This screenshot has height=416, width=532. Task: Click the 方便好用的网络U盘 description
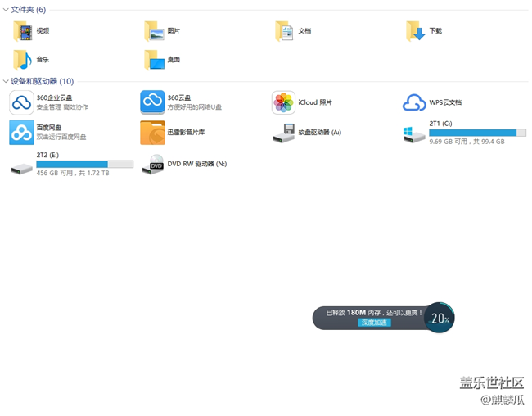click(x=195, y=107)
